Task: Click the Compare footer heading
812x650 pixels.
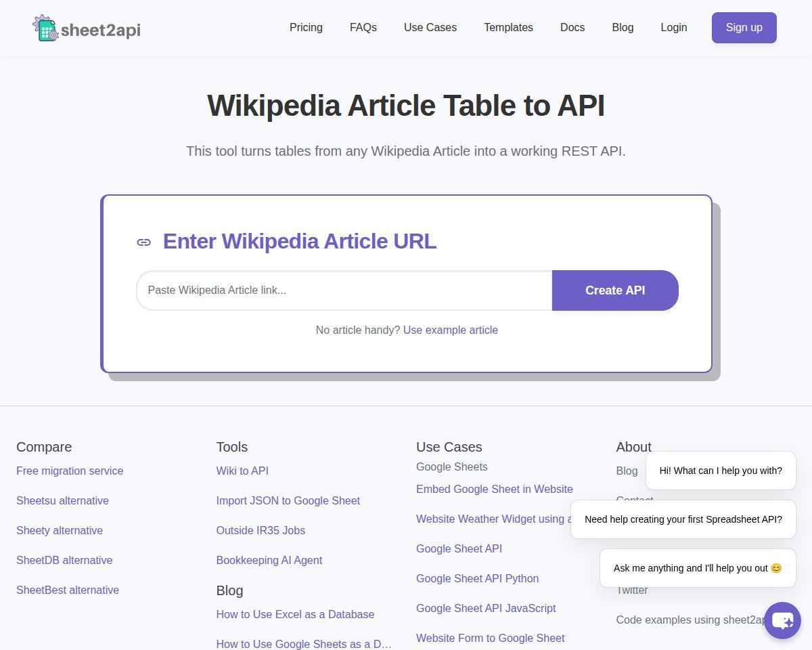Action: [44, 447]
